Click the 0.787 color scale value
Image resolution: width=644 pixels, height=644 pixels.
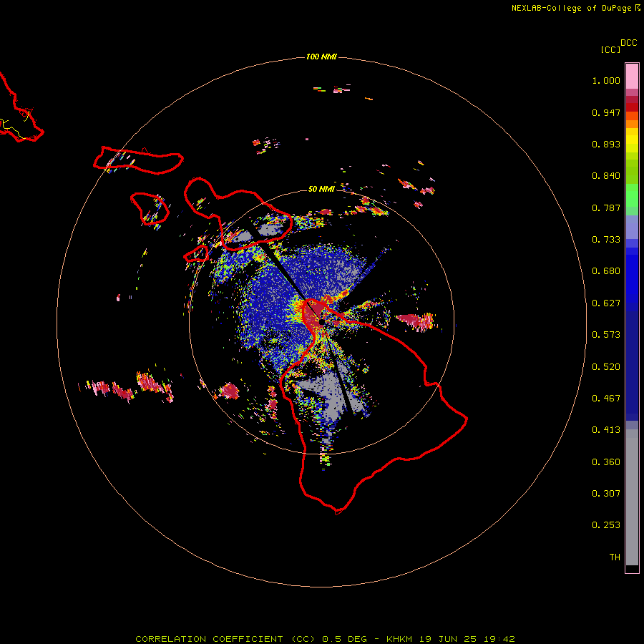pos(606,208)
